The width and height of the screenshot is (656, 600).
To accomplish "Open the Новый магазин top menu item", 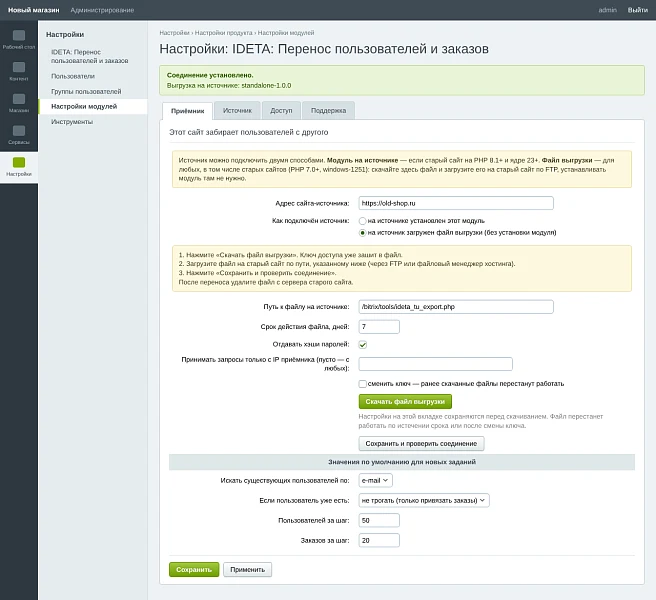I will [x=33, y=10].
